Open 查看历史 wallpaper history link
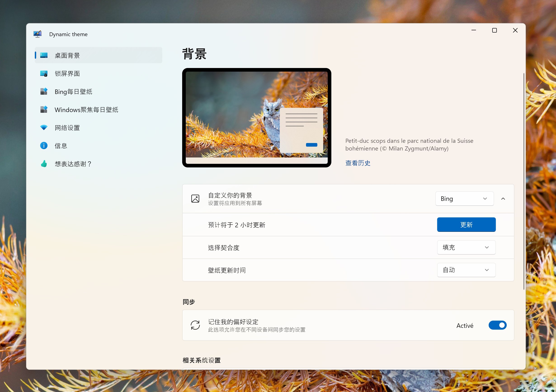556x392 pixels. click(x=358, y=163)
